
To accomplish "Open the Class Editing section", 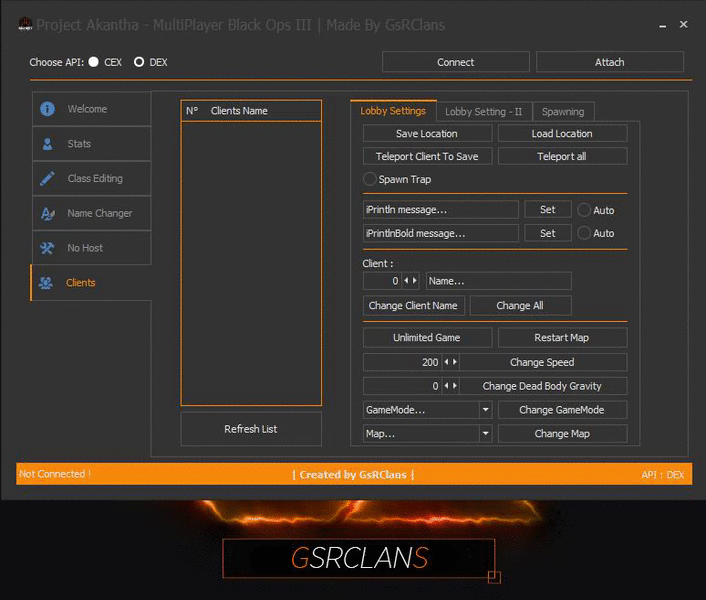I will coord(91,179).
